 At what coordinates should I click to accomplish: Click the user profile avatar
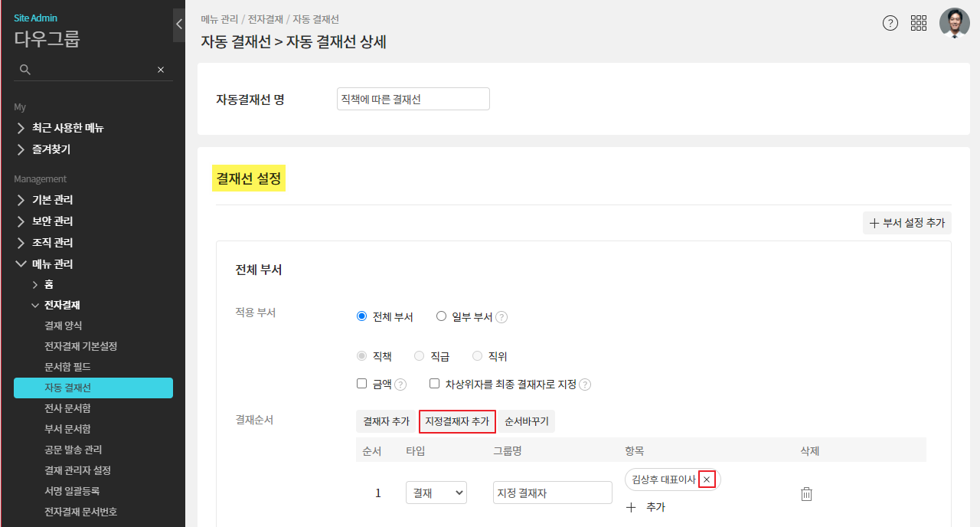954,23
